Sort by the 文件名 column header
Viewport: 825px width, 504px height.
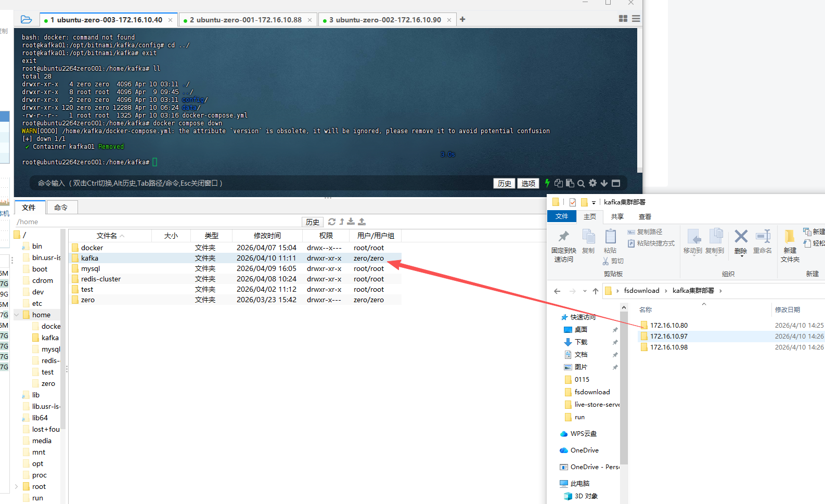pyautogui.click(x=110, y=236)
